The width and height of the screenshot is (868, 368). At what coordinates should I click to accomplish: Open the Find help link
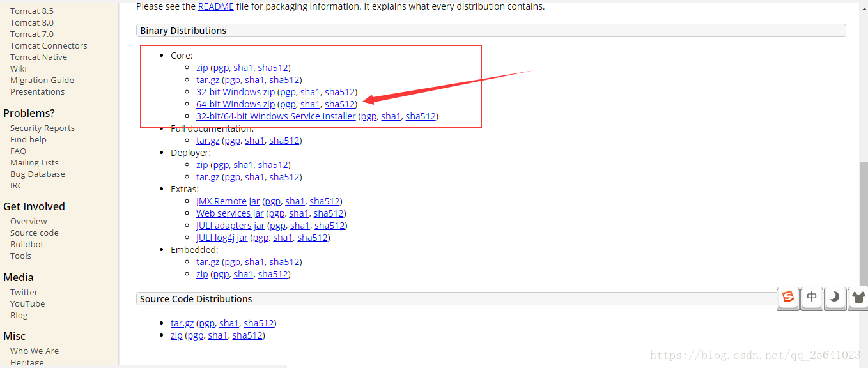click(x=28, y=139)
